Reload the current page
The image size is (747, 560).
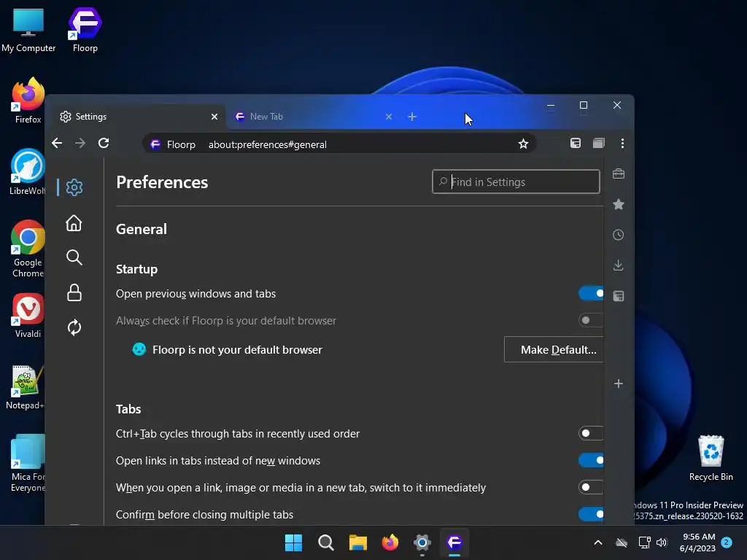click(x=104, y=144)
